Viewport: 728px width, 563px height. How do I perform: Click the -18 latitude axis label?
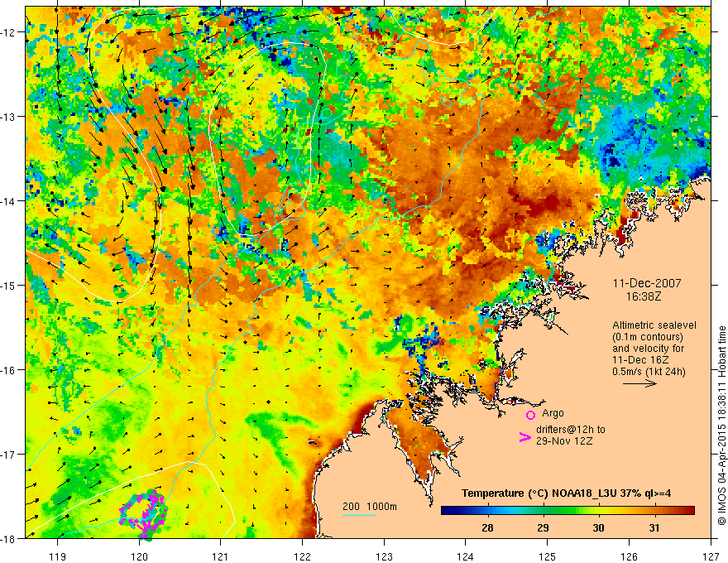pyautogui.click(x=9, y=538)
